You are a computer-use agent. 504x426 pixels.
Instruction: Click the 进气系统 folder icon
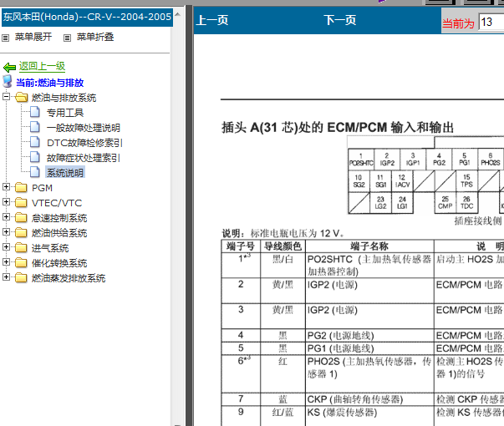point(21,247)
